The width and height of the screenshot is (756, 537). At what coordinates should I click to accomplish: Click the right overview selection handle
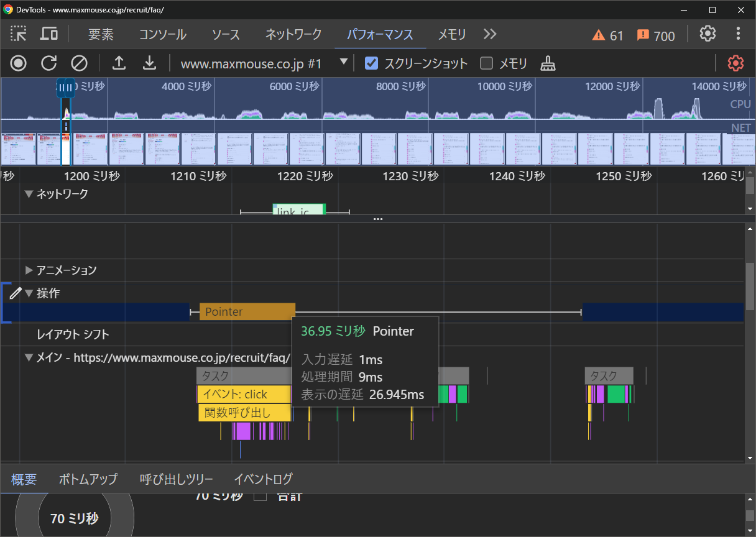[70, 89]
